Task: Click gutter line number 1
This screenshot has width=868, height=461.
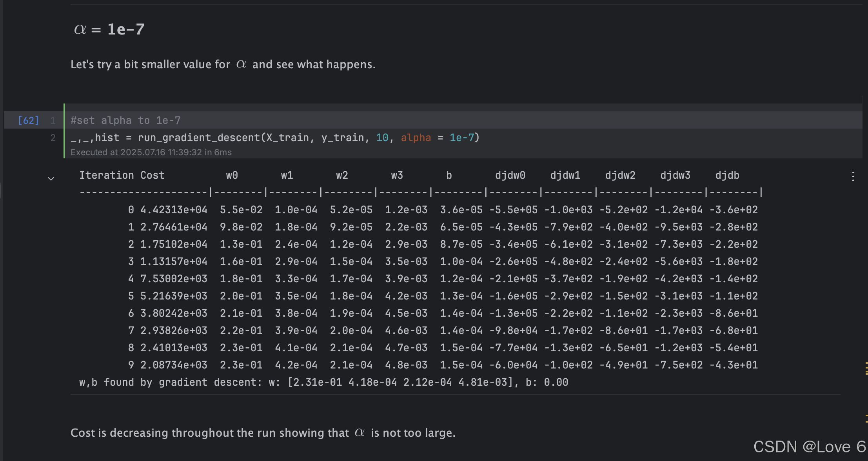Action: (x=53, y=120)
